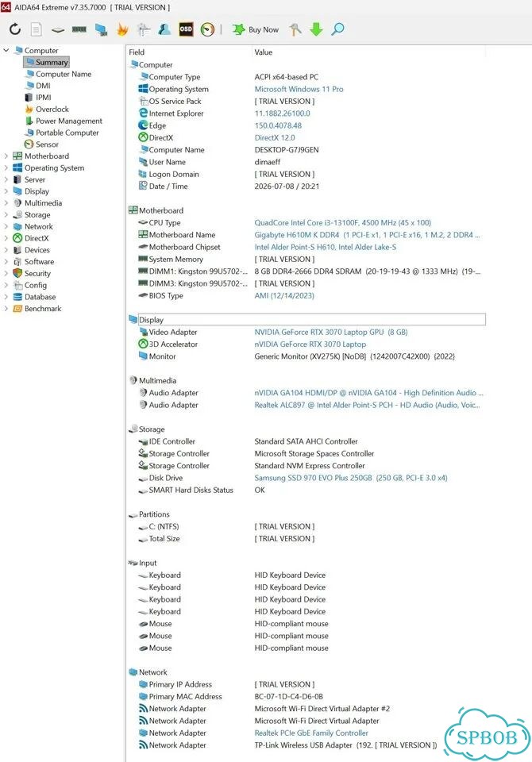Expand the Benchmark tree node
The image size is (532, 762).
(x=6, y=308)
